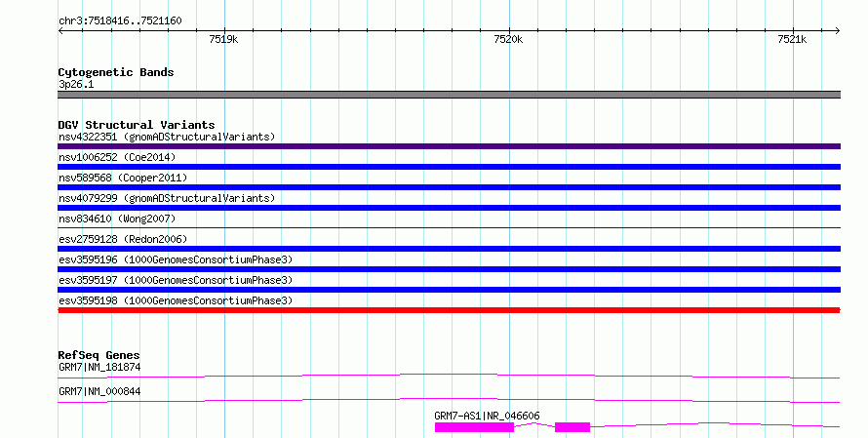Click the thin blue line under nsv834610
This screenshot has height=438, width=868.
tap(449, 227)
